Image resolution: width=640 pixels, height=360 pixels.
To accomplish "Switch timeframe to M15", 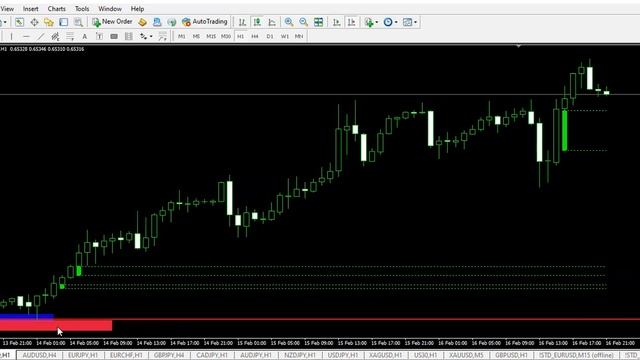I will 211,36.
